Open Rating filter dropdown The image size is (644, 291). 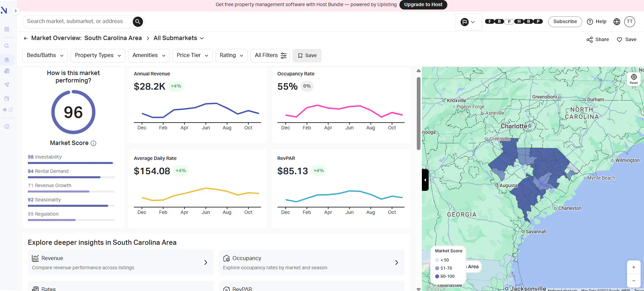pyautogui.click(x=231, y=55)
